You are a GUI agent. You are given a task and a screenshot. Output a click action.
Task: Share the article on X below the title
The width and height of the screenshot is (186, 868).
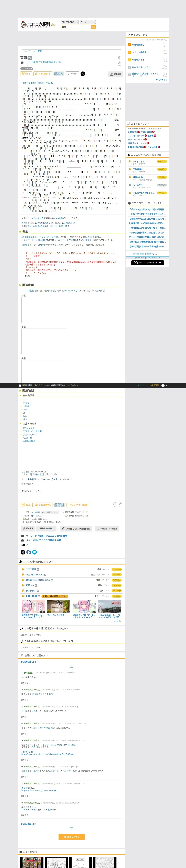point(83,74)
